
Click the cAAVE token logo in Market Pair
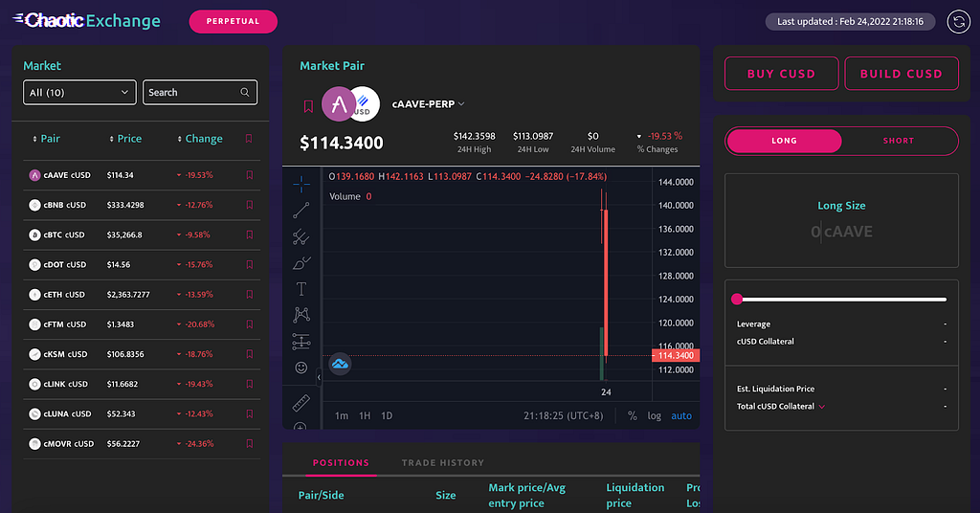338,103
